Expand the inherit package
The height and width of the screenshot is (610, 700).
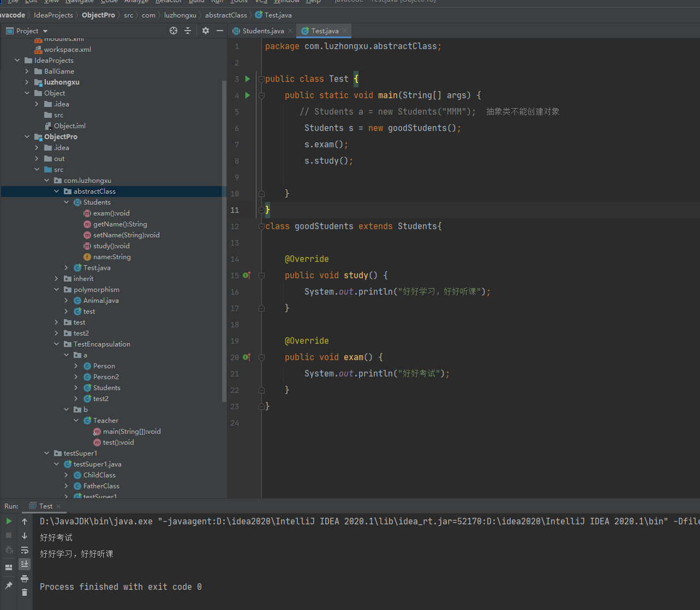coord(57,279)
